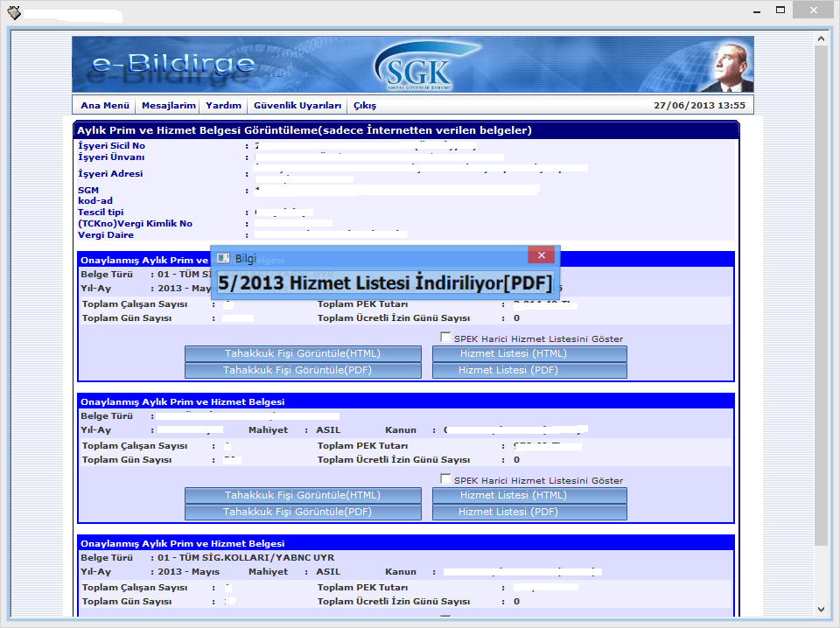Go to Mesajlarim

(168, 105)
